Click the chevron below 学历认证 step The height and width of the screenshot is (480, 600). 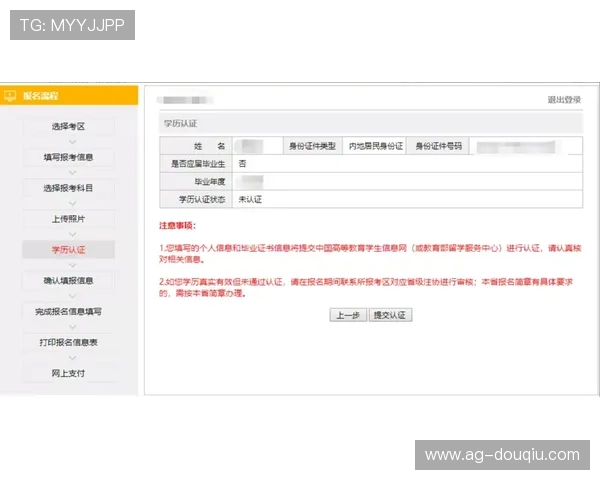coord(72,265)
